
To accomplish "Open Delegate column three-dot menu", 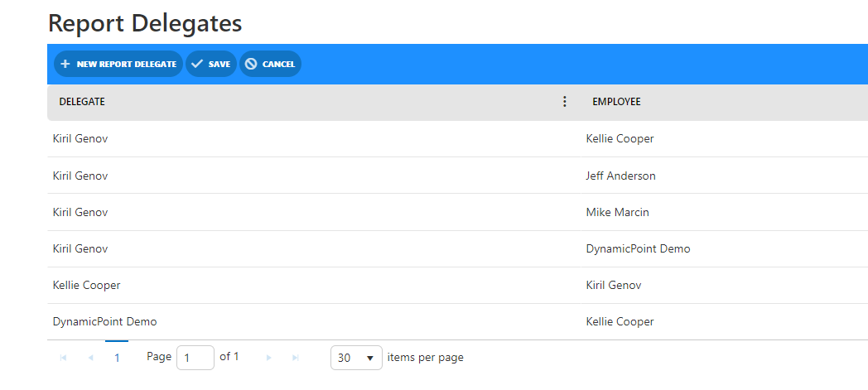I will (x=565, y=102).
